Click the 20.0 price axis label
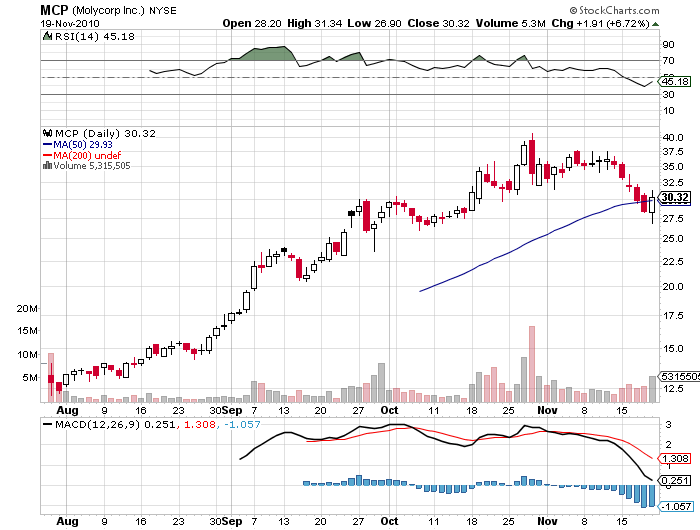700x530 pixels. (673, 287)
